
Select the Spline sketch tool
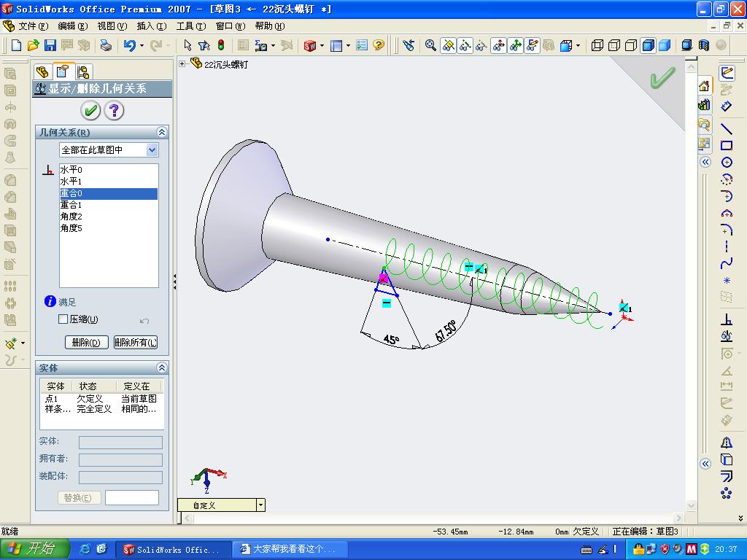coord(727,262)
